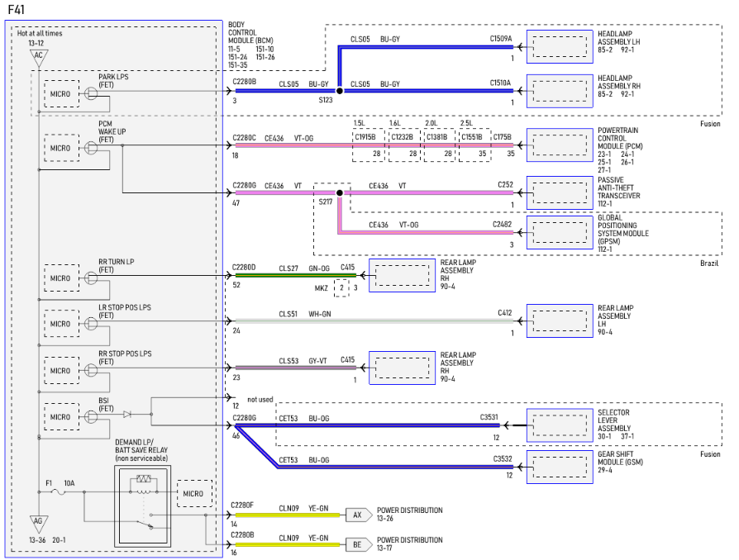Click the "F41" title label
Image resolution: width=739 pixels, height=560 pixels.
(x=17, y=9)
